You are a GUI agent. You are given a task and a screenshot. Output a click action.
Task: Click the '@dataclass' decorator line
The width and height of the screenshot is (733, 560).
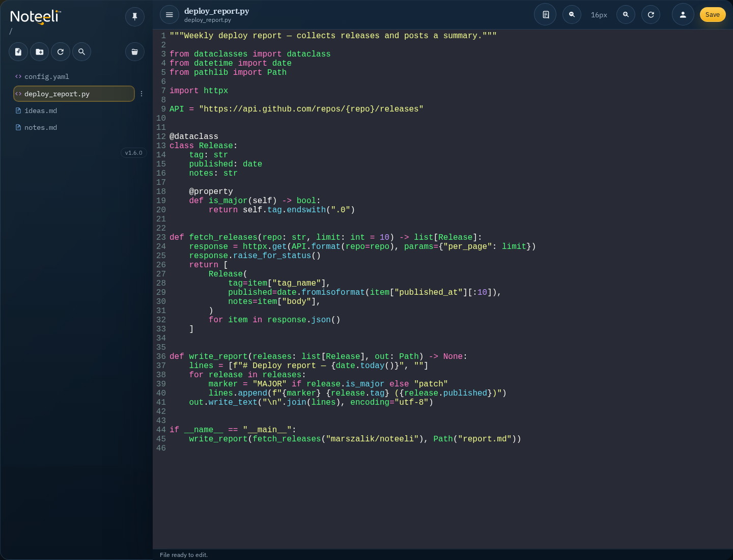(194, 136)
